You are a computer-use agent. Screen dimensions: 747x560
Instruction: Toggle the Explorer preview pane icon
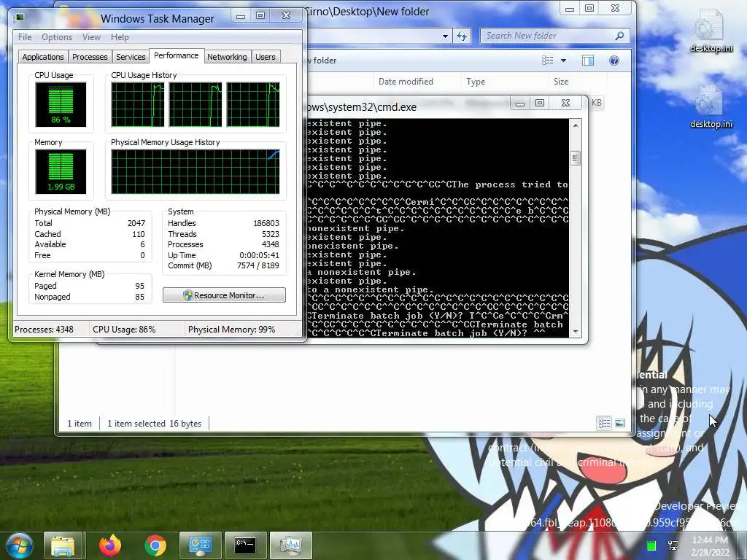coord(588,61)
